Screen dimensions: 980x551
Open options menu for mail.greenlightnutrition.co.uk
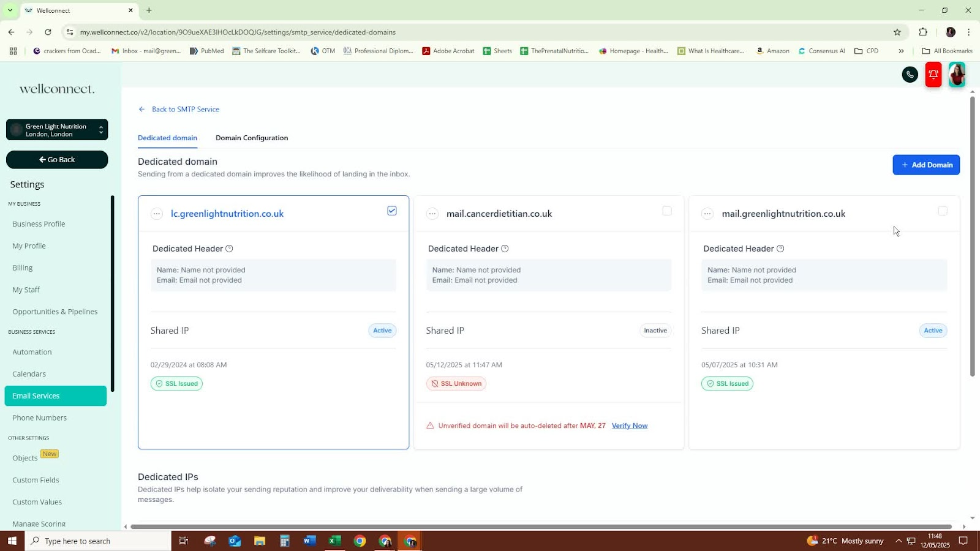[707, 214]
